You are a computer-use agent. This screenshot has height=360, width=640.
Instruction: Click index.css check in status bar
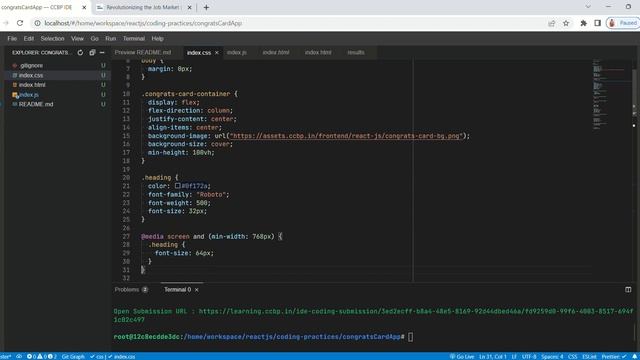click(x=122, y=356)
